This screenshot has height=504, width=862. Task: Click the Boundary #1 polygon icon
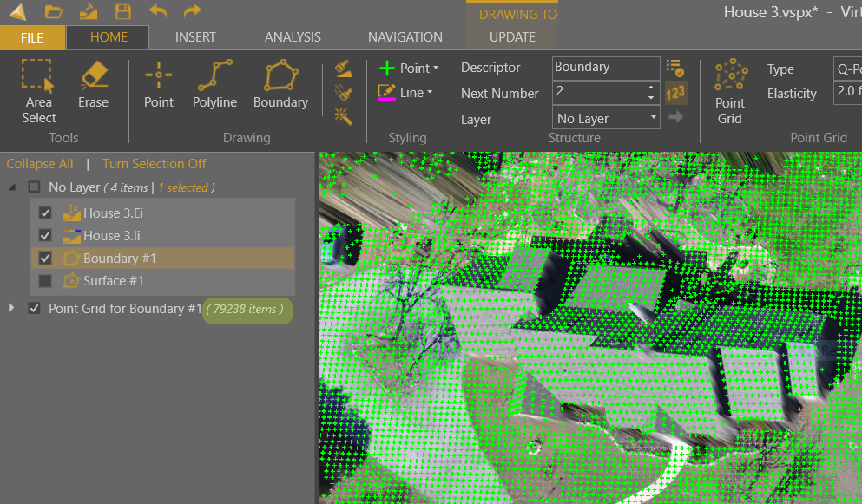[x=71, y=259]
